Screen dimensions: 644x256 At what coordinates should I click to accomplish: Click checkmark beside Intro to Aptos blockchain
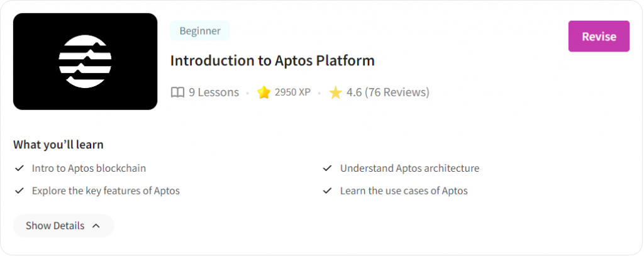[x=19, y=169]
